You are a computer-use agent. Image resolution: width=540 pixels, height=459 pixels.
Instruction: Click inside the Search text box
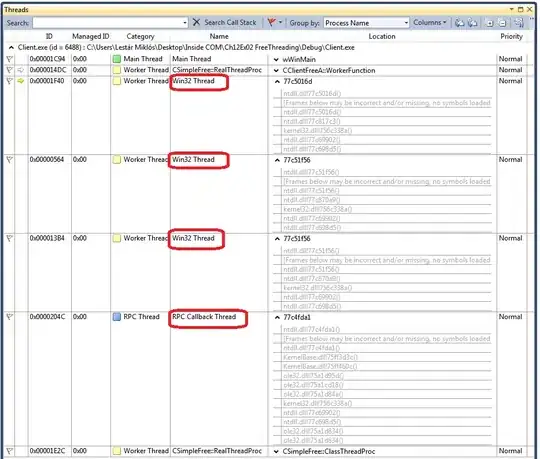pyautogui.click(x=110, y=23)
